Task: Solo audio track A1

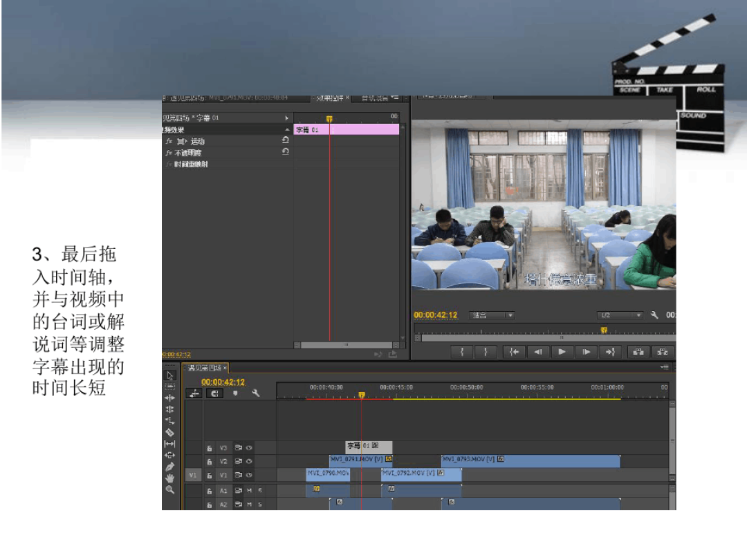Action: (260, 490)
